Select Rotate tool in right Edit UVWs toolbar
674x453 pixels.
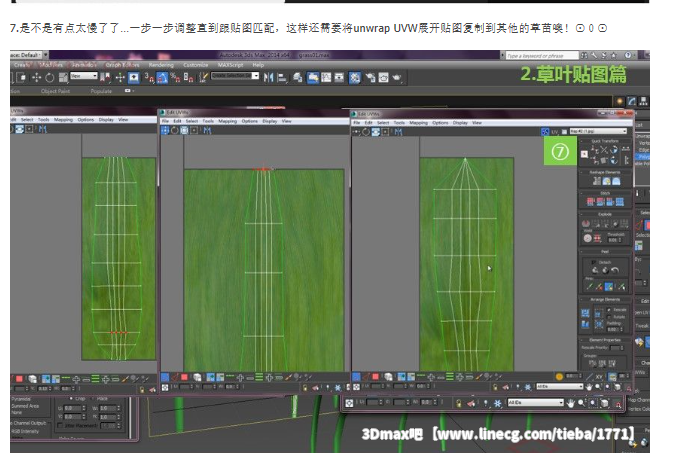click(366, 132)
